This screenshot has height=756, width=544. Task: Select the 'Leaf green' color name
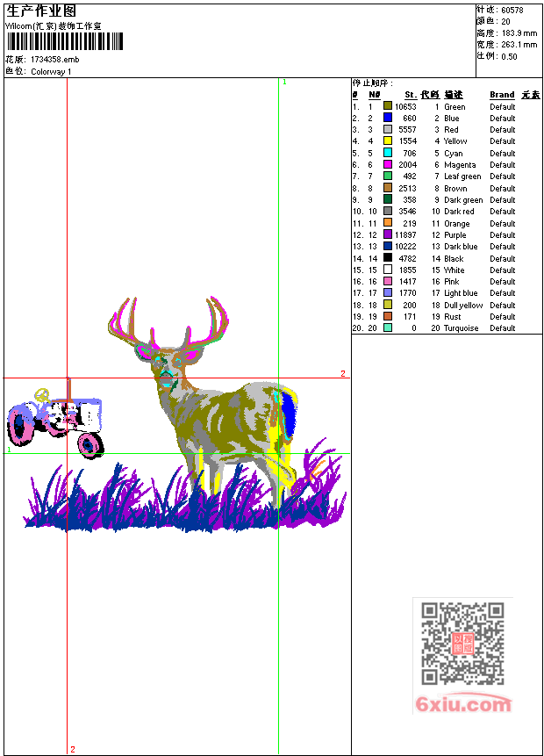click(x=462, y=176)
